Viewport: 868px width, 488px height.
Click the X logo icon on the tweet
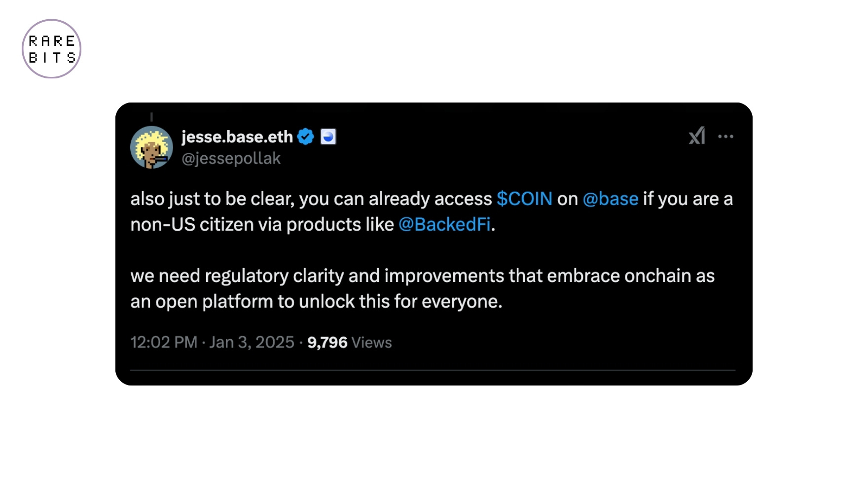[696, 137]
